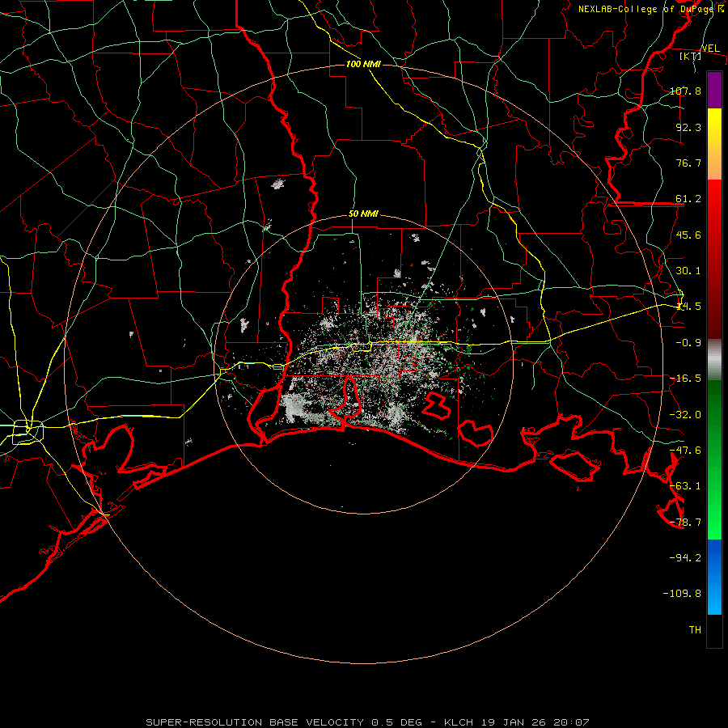Select the 76.7 legend value

pyautogui.click(x=688, y=163)
